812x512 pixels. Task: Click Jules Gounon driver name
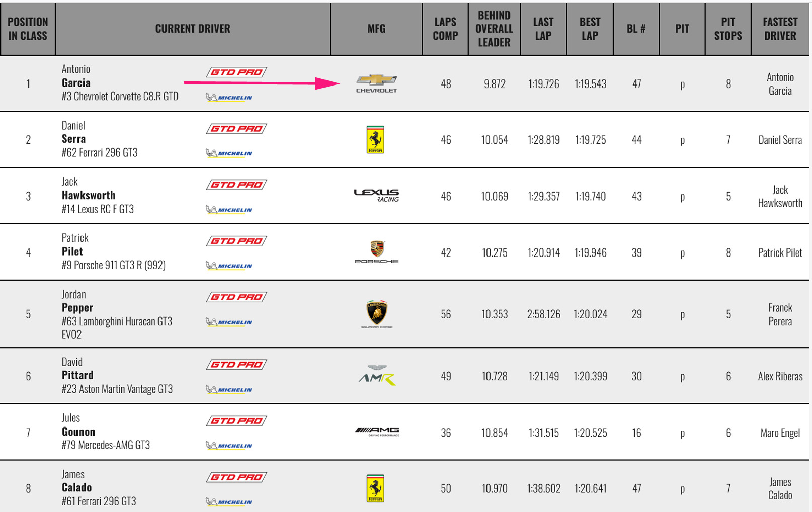point(78,424)
